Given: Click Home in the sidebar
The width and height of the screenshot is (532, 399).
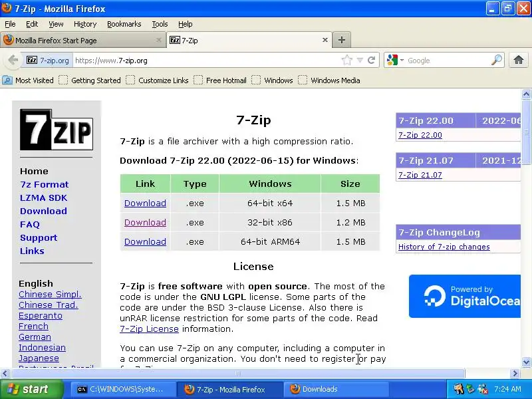Looking at the screenshot, I should pos(34,171).
